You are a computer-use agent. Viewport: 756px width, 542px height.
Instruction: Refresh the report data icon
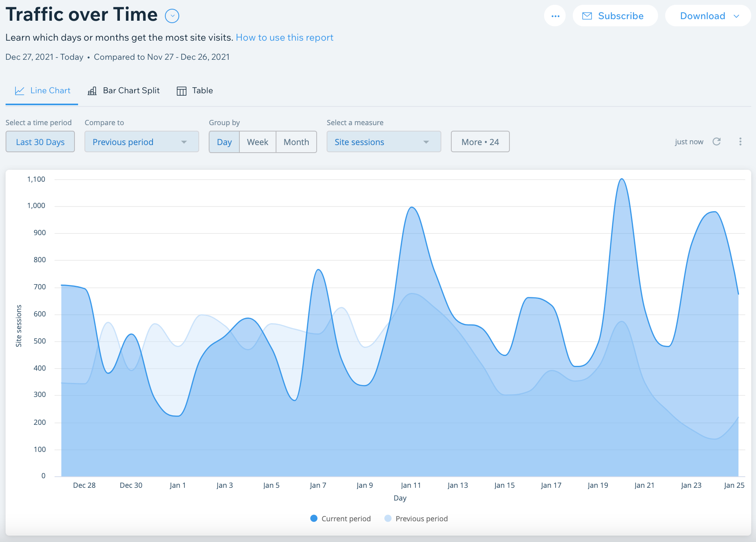pyautogui.click(x=717, y=141)
